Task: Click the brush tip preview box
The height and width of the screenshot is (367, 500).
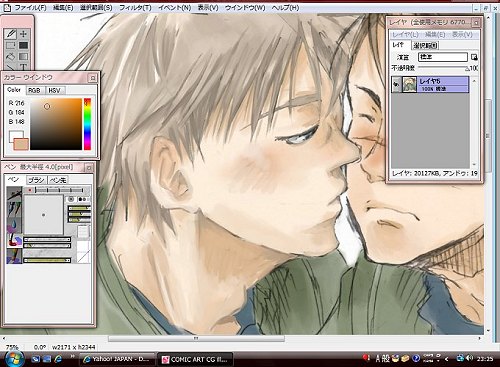Action: (44, 215)
